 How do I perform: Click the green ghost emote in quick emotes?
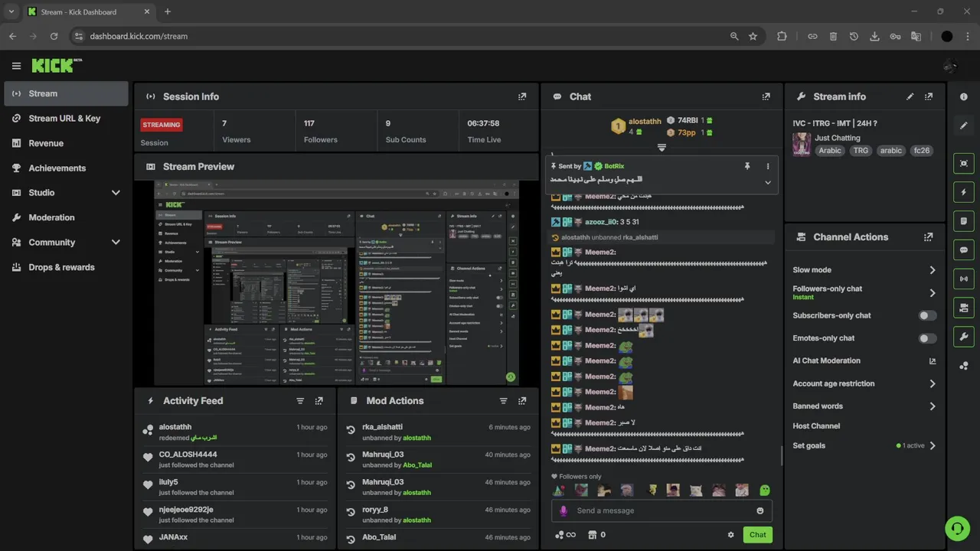tap(764, 491)
